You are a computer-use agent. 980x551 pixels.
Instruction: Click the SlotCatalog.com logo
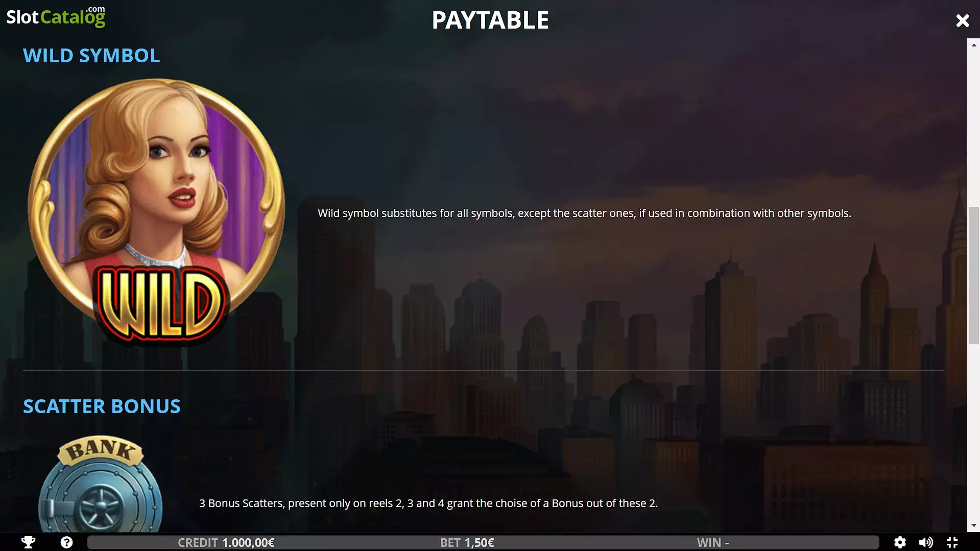pos(56,16)
